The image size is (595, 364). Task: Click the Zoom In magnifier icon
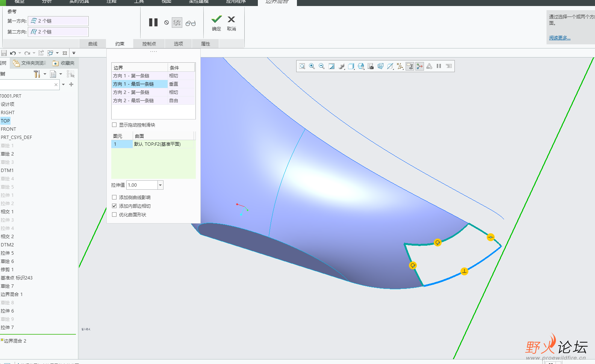pos(312,66)
